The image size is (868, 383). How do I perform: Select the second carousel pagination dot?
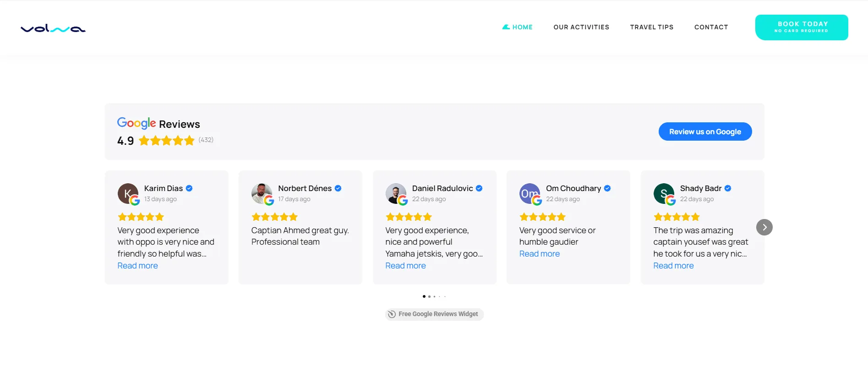429,296
